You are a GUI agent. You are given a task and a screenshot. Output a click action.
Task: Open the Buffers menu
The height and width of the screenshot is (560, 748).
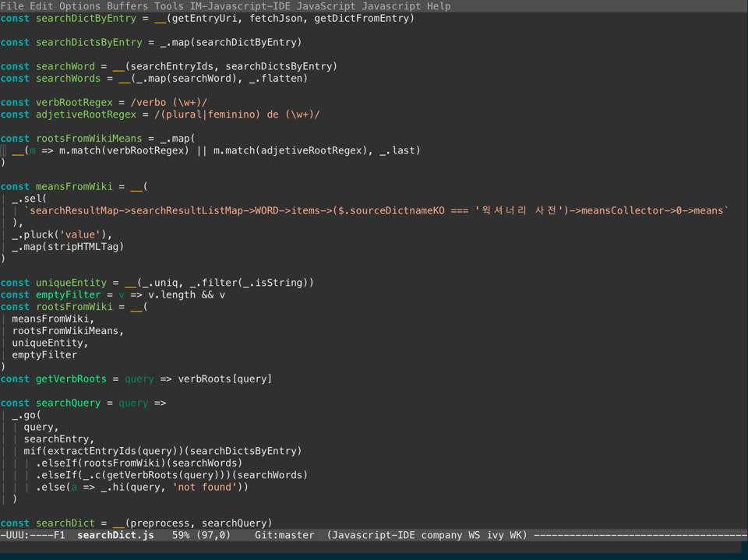[127, 6]
